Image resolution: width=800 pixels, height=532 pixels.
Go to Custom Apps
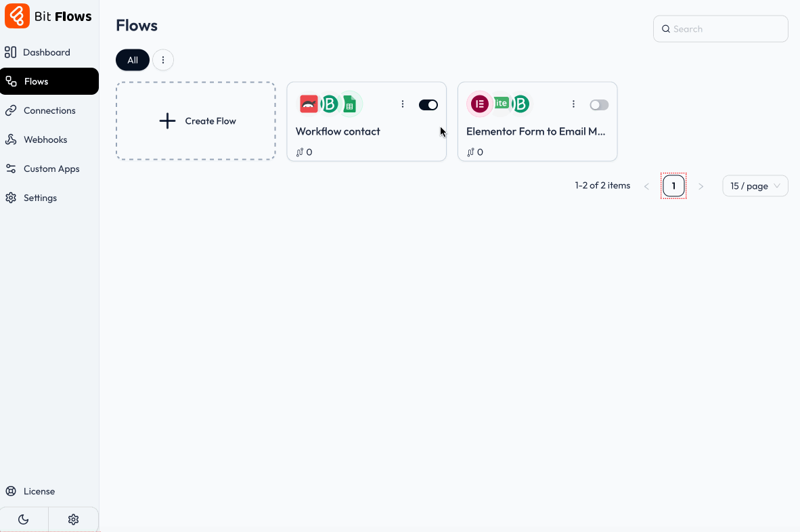tap(51, 169)
